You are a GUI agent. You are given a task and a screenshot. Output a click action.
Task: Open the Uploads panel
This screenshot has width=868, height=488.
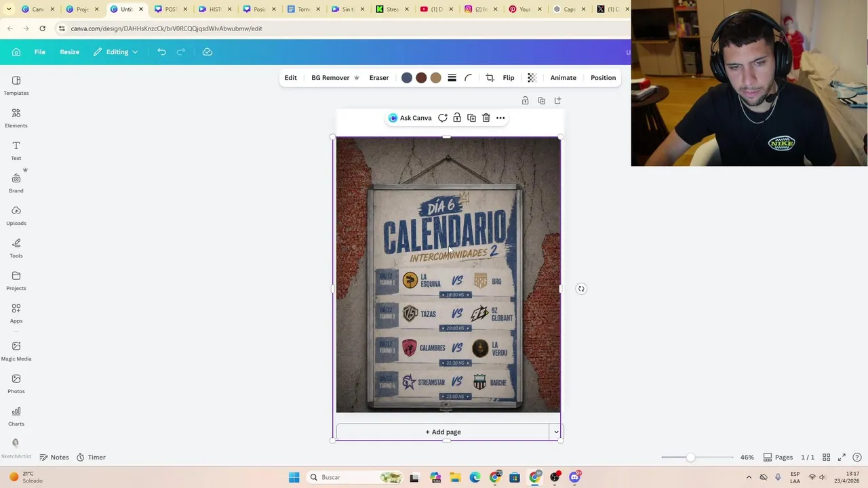click(x=16, y=216)
